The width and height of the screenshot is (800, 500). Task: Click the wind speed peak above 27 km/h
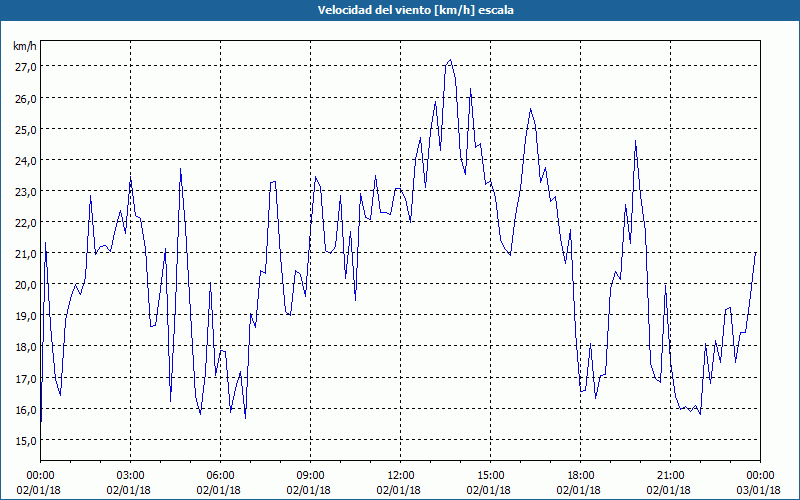(x=449, y=60)
